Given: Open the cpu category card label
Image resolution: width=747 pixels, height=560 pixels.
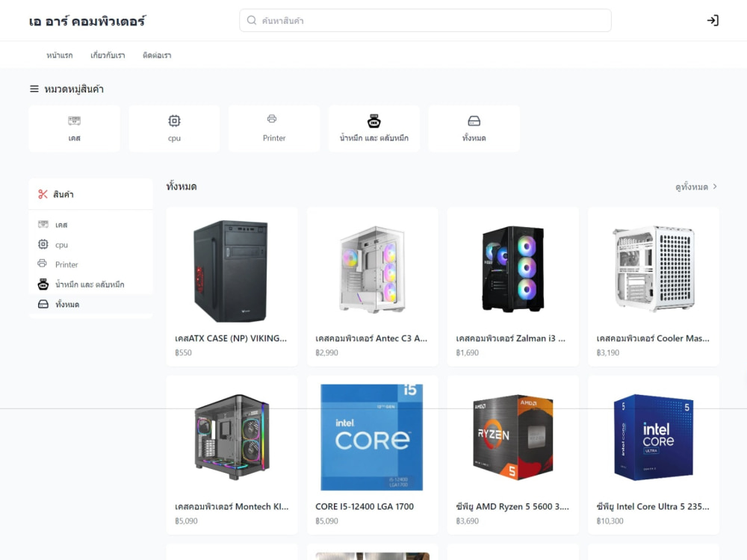Looking at the screenshot, I should tap(174, 138).
